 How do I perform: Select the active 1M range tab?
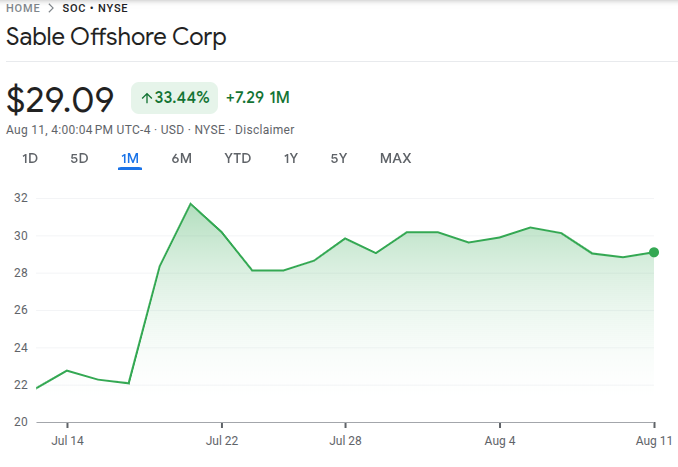click(130, 158)
